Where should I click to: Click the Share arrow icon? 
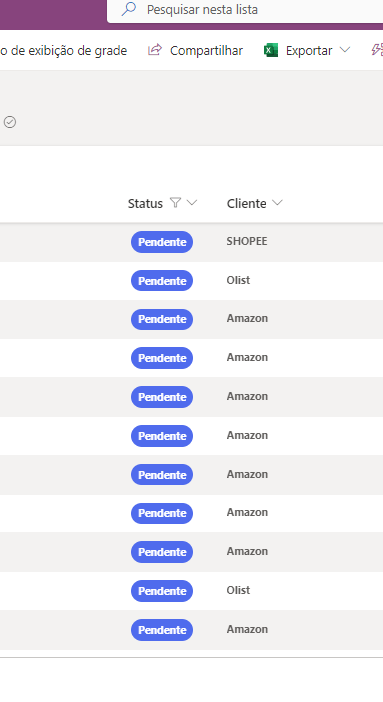[x=155, y=50]
